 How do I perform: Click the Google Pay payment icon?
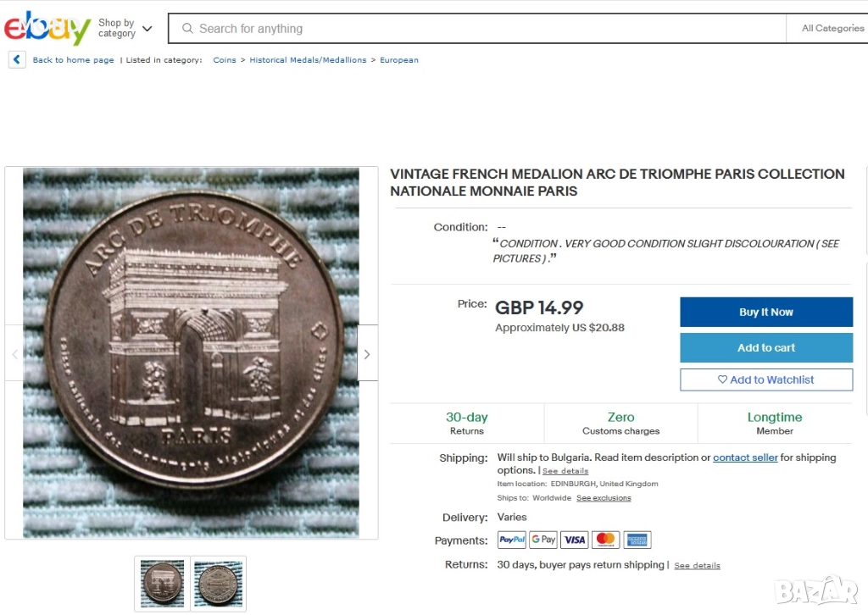tap(543, 540)
